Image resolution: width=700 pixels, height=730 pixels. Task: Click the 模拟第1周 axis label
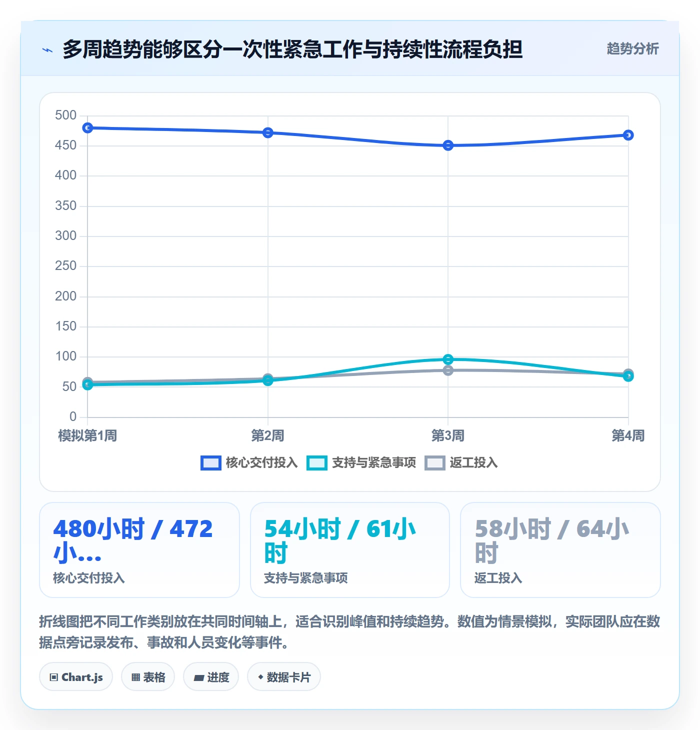[87, 435]
